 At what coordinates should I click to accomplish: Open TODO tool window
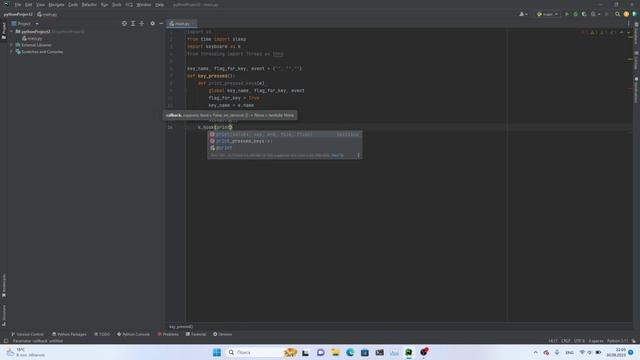click(x=102, y=334)
